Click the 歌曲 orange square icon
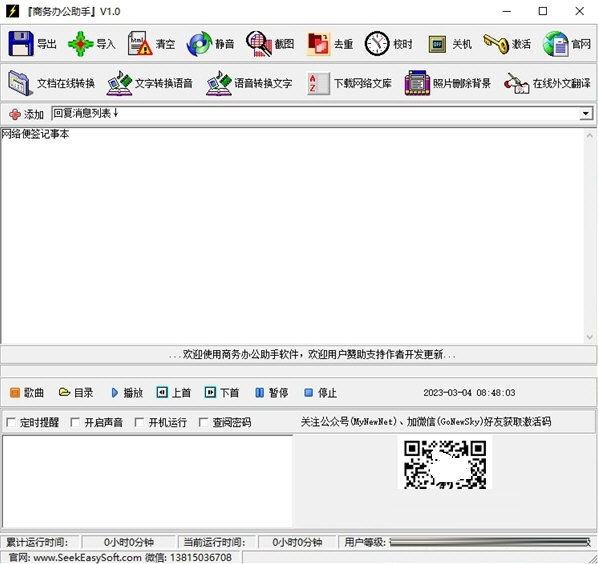The height and width of the screenshot is (564, 598). [x=15, y=392]
